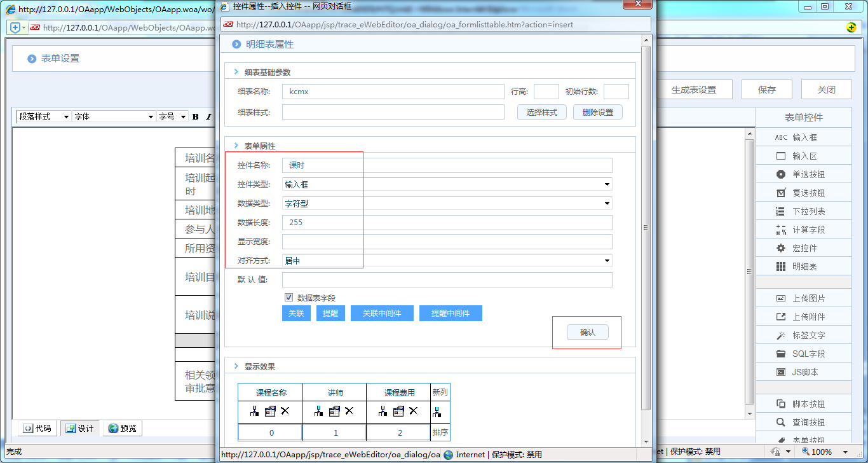Delete the 讲师 column using its X icon
The height and width of the screenshot is (463, 868).
click(x=348, y=411)
